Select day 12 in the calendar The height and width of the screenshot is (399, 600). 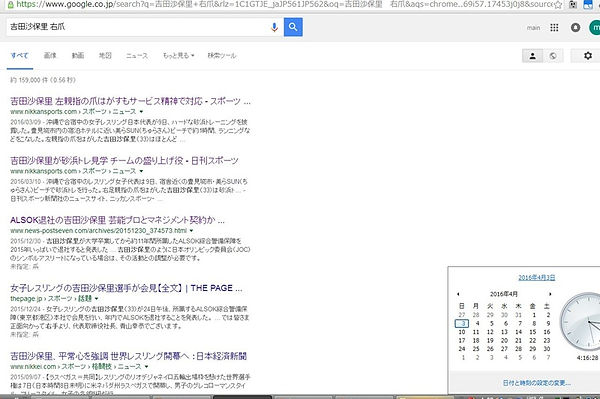coord(490,332)
